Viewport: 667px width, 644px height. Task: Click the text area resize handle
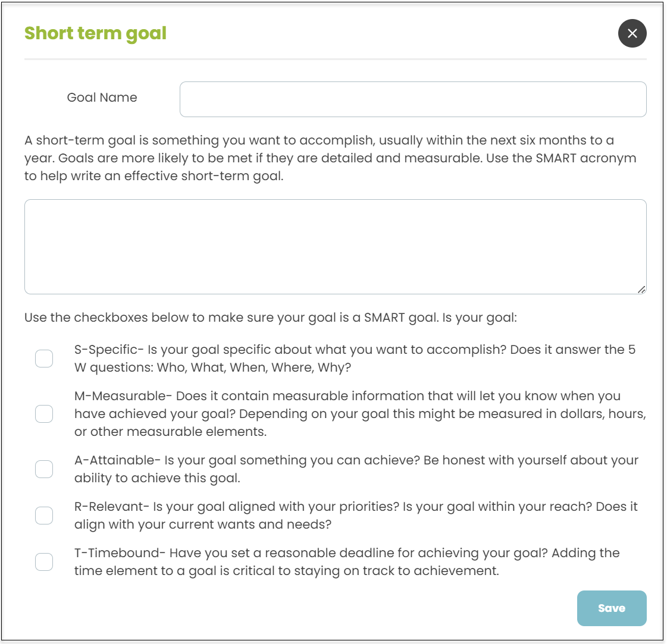coord(641,290)
